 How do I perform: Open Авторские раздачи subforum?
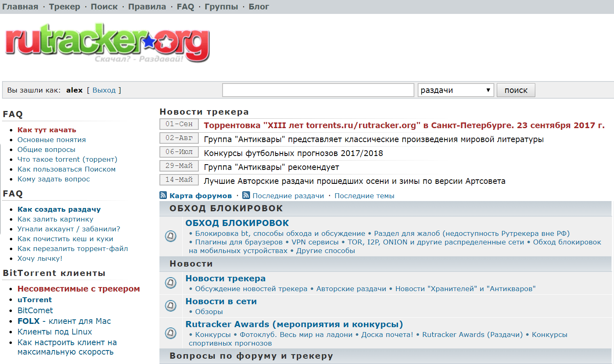[351, 289]
